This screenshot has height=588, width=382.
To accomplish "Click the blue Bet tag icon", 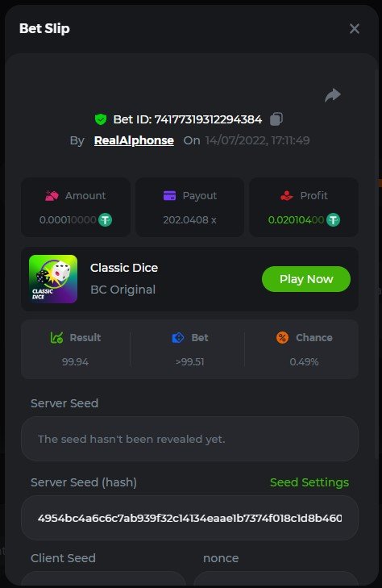I will click(178, 337).
